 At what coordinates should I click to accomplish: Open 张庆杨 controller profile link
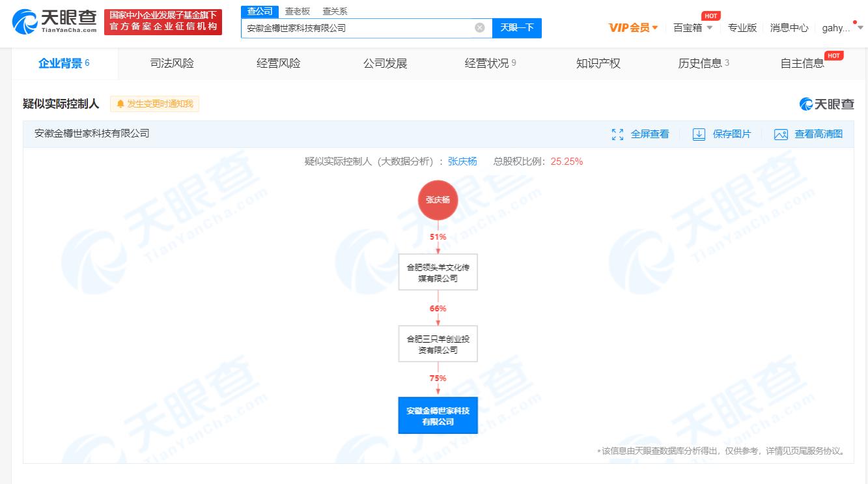[462, 161]
